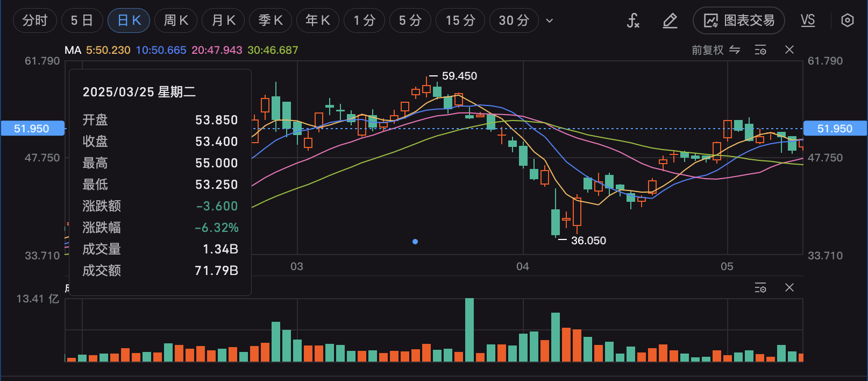This screenshot has width=868, height=381.
Task: Click the 涨跌幅 -6.32% percent change row
Action: pyautogui.click(x=160, y=228)
